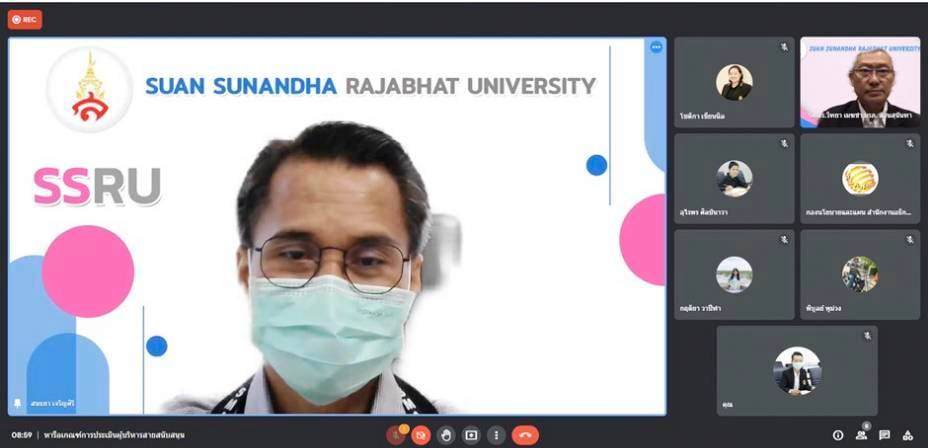Turn on the camera
The height and width of the screenshot is (448, 928).
(421, 435)
